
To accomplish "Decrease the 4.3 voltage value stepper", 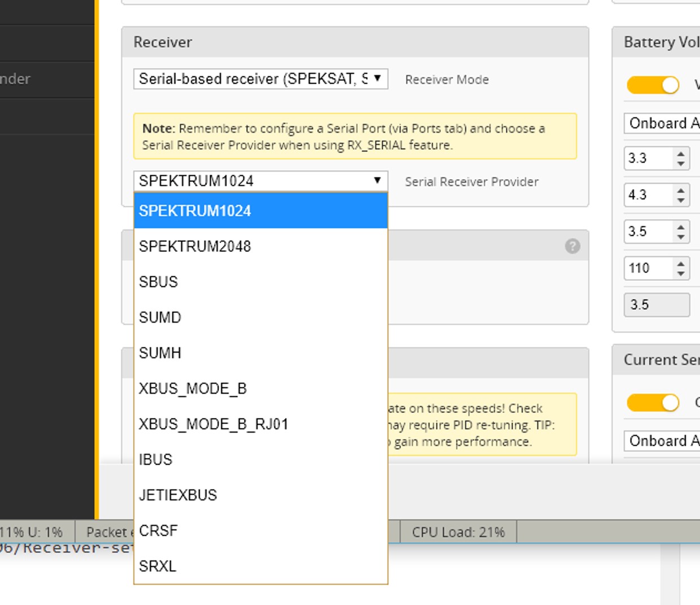I will 681,200.
